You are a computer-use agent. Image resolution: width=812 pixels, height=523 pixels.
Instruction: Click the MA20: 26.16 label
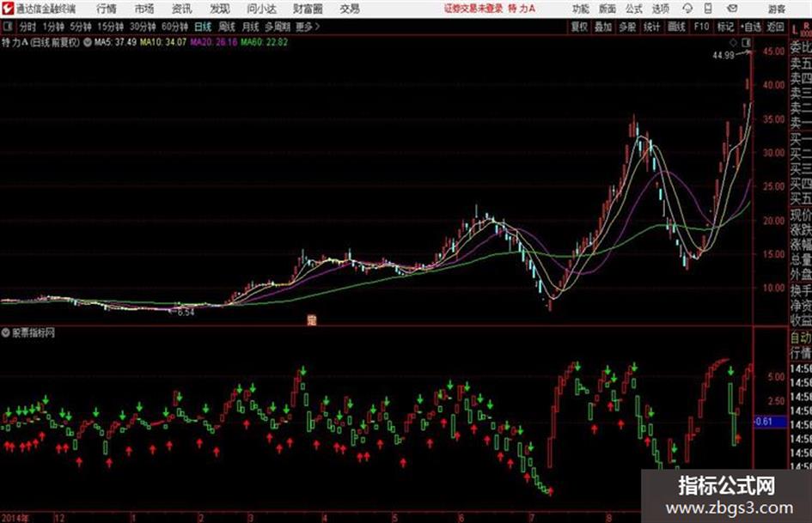tap(213, 42)
